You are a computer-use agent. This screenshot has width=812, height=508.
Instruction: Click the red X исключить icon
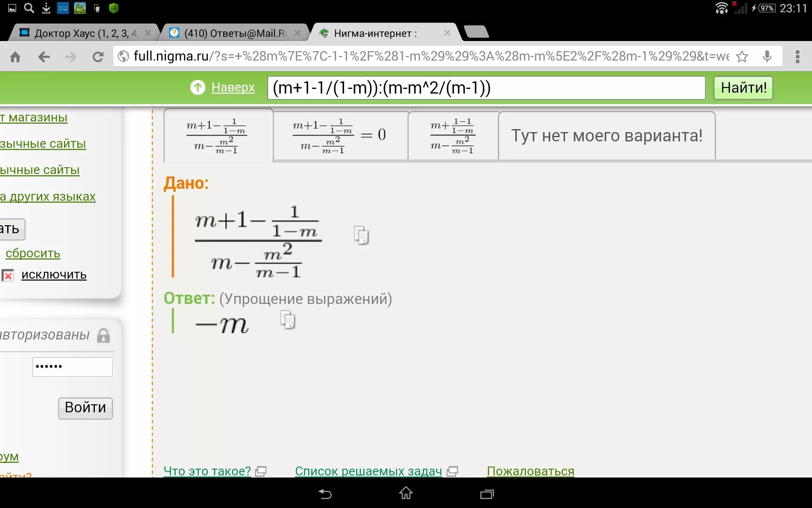coord(8,276)
